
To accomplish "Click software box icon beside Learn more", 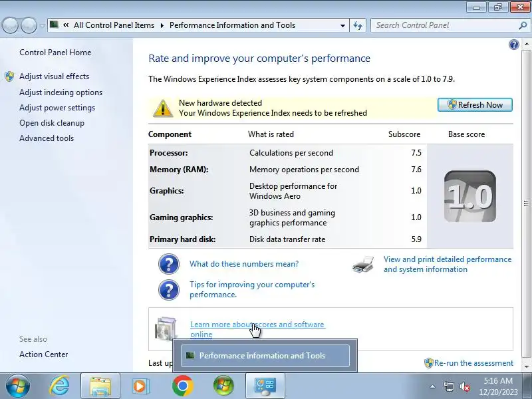I will click(x=166, y=329).
